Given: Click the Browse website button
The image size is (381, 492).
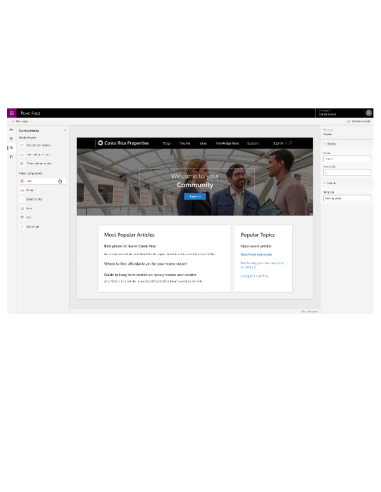Looking at the screenshot, I should pos(359,122).
